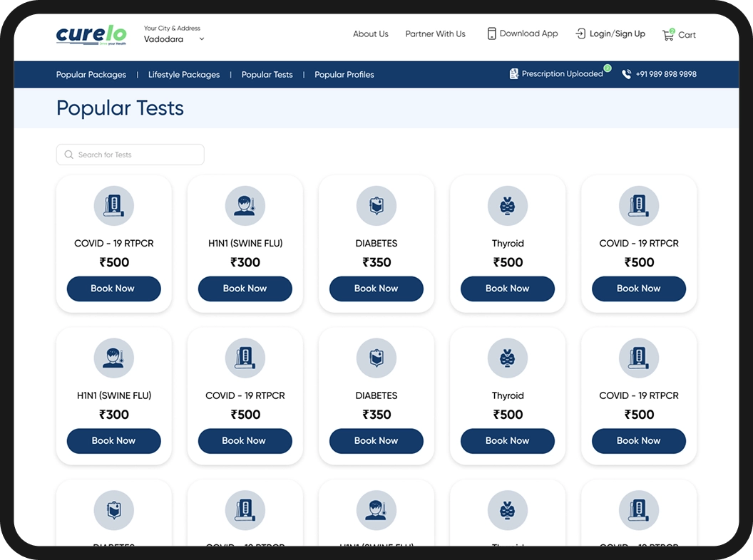Click the Download App phone icon

point(491,33)
